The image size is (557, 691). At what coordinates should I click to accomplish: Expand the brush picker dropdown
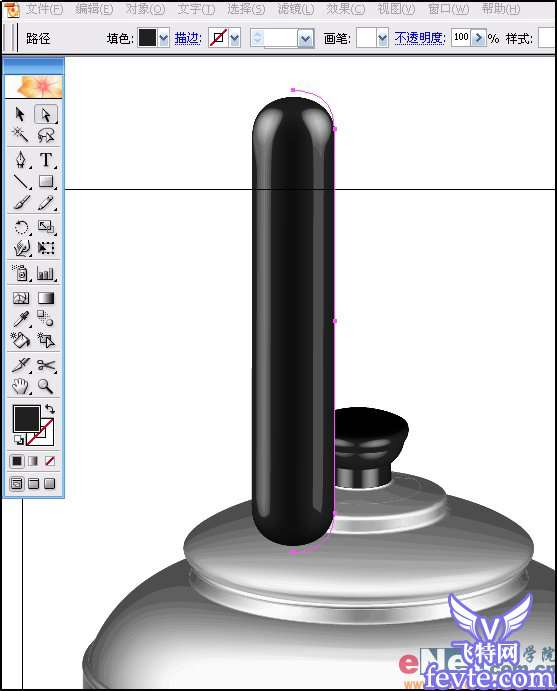click(382, 38)
